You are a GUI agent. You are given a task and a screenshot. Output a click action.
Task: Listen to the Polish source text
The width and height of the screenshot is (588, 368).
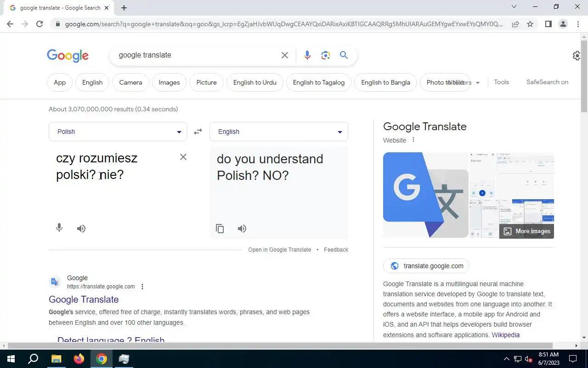tap(81, 229)
